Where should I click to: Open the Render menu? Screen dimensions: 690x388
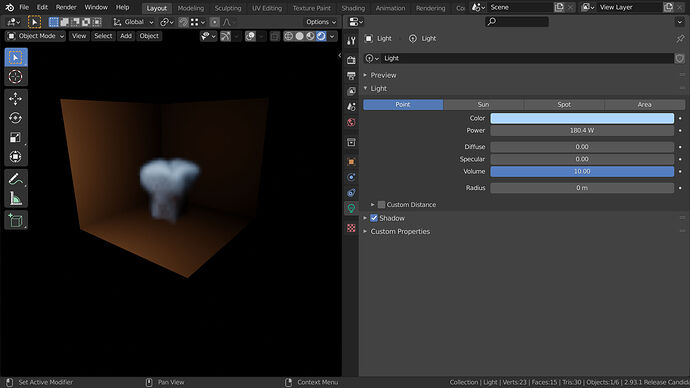coord(66,7)
